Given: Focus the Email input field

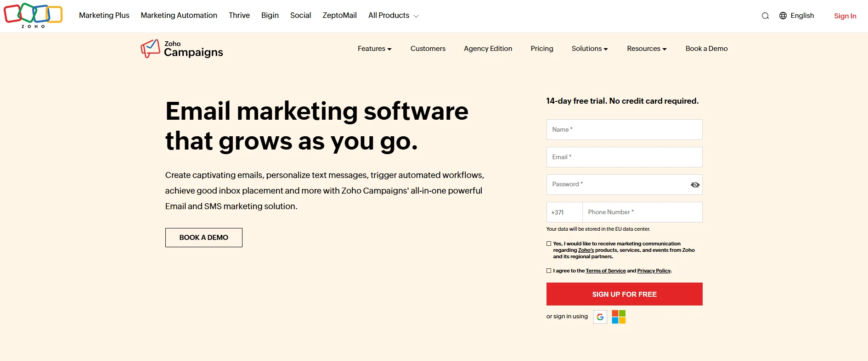Looking at the screenshot, I should tap(624, 157).
